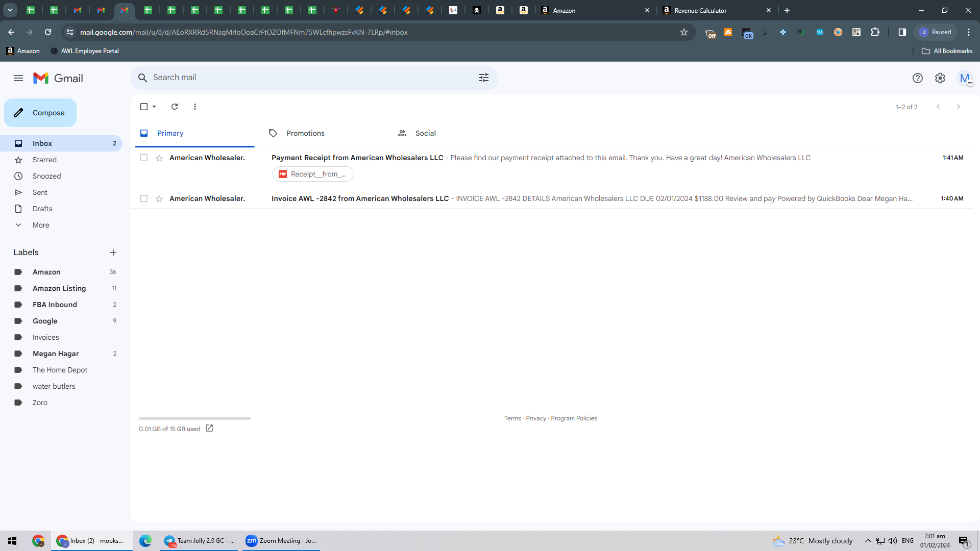Go to older emails page arrow
Screen dimensions: 980x551
click(959, 107)
